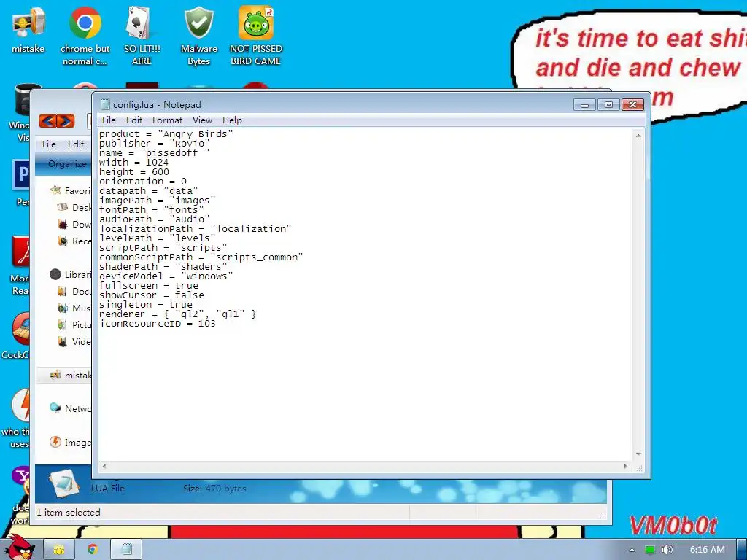Click the Chrome icon in the taskbar

[x=93, y=550]
